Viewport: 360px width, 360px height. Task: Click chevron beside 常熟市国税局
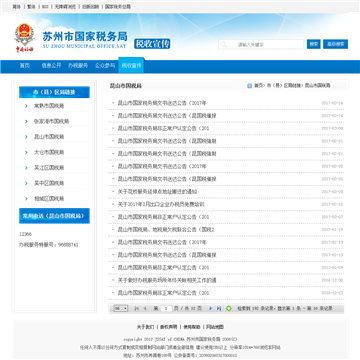coord(26,106)
